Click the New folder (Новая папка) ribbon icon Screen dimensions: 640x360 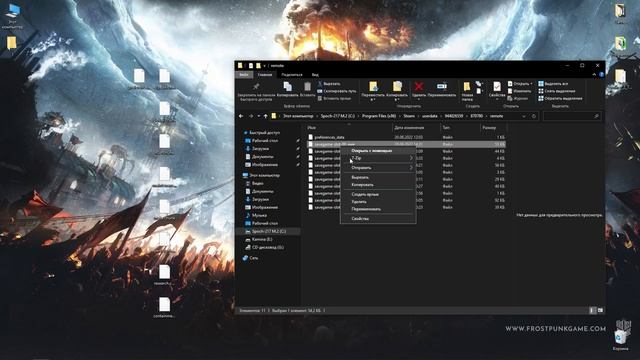point(467,87)
